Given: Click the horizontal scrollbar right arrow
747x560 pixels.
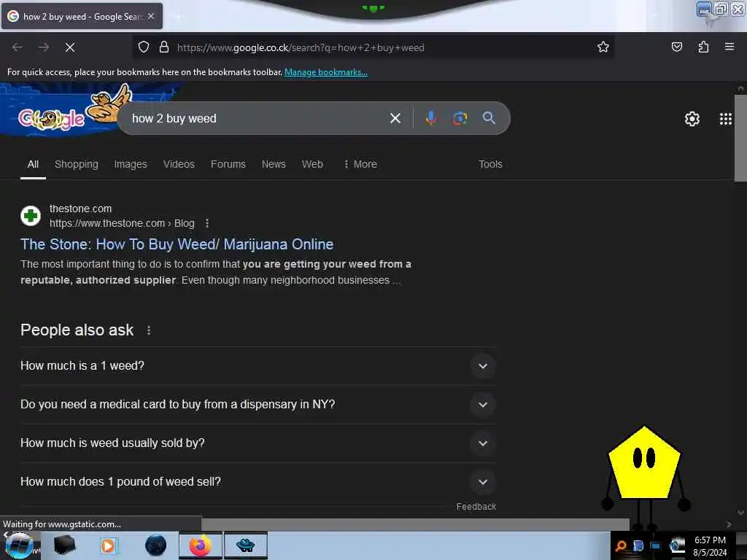Looking at the screenshot, I should [729, 524].
